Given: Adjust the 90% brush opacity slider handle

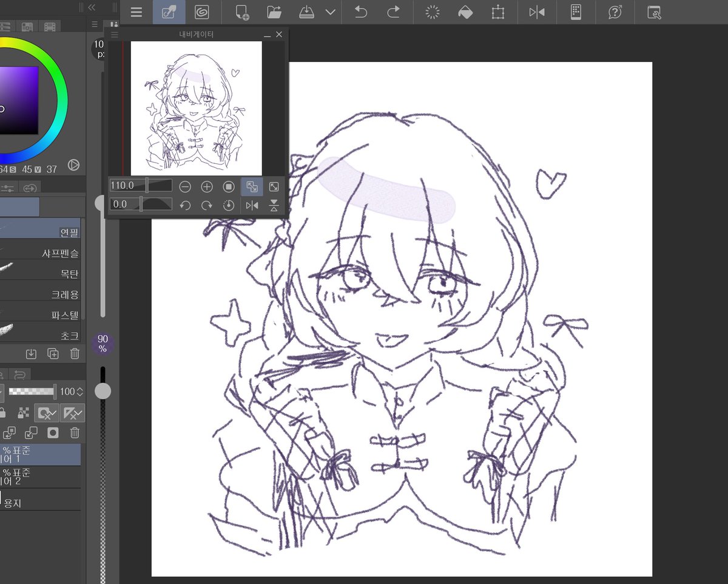Looking at the screenshot, I should [103, 391].
